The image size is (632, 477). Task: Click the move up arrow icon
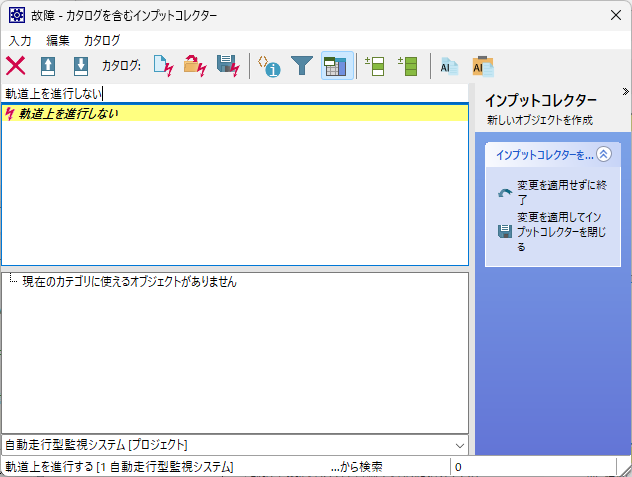(x=48, y=67)
